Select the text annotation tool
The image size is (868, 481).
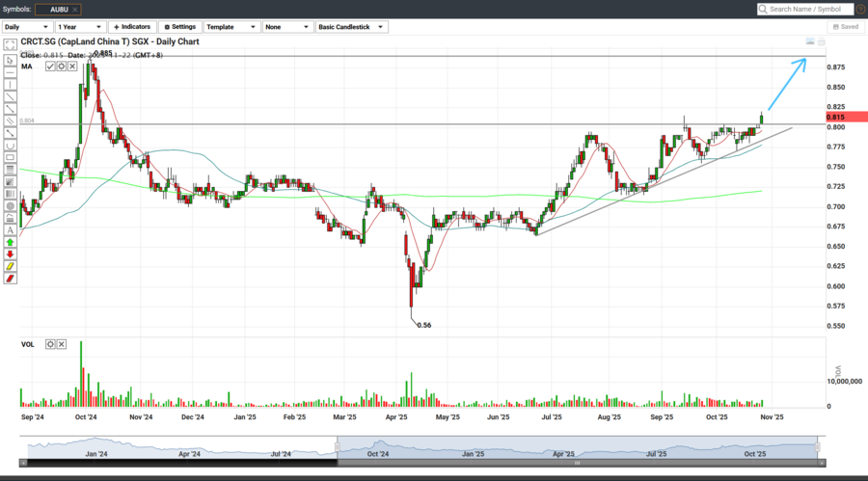click(x=10, y=229)
